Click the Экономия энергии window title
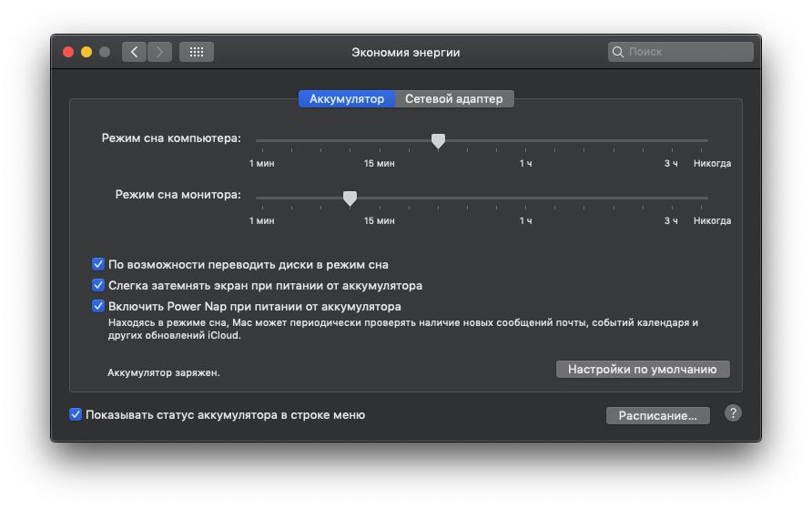 pos(405,52)
